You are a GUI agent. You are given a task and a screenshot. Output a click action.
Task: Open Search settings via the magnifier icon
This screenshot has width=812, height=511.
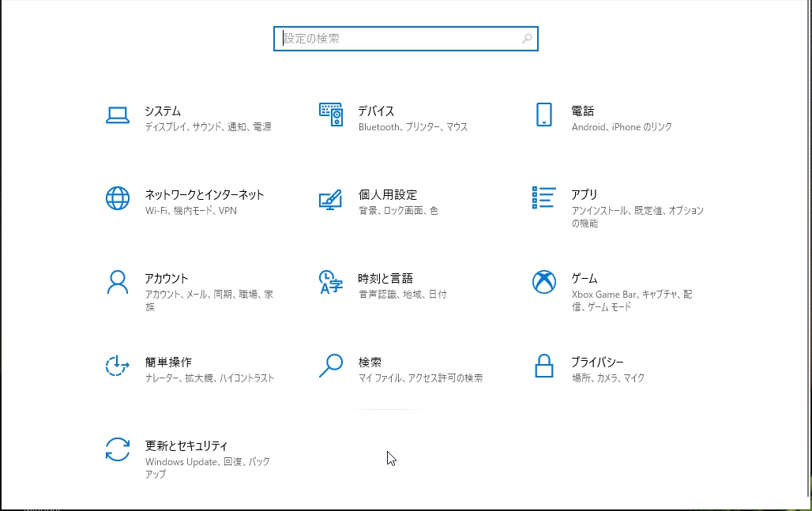point(330,366)
